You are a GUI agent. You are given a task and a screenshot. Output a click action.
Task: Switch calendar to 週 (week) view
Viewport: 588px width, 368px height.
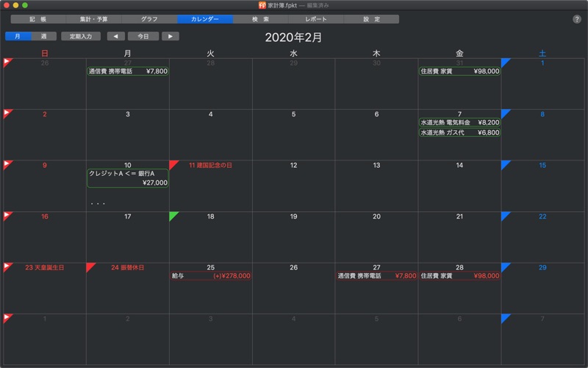tap(43, 36)
